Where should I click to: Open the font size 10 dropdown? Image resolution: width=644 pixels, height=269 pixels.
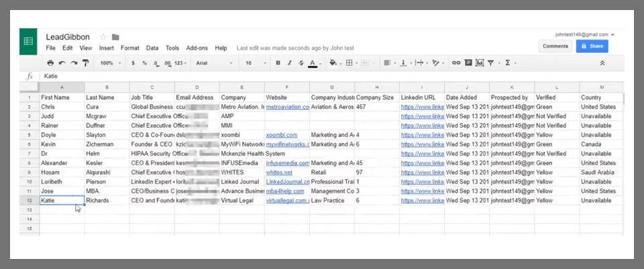point(254,63)
